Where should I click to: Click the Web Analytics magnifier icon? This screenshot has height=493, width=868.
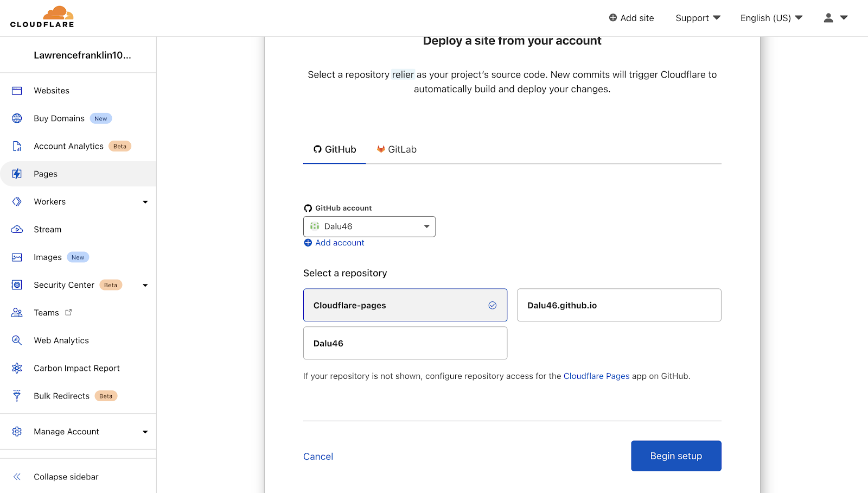tap(17, 340)
